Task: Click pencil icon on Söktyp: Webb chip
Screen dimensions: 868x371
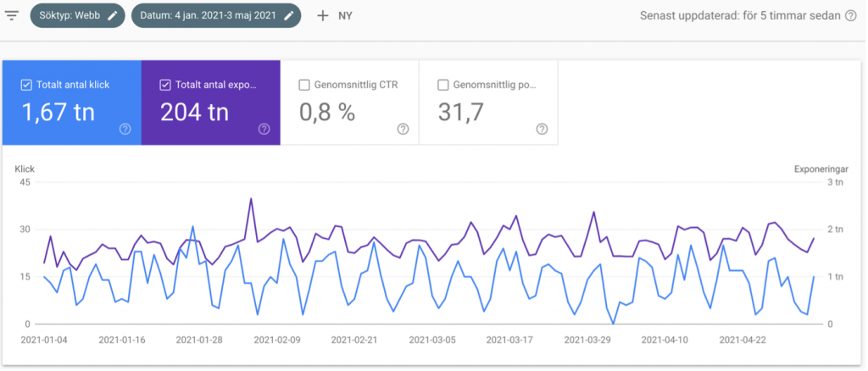Action: click(112, 16)
